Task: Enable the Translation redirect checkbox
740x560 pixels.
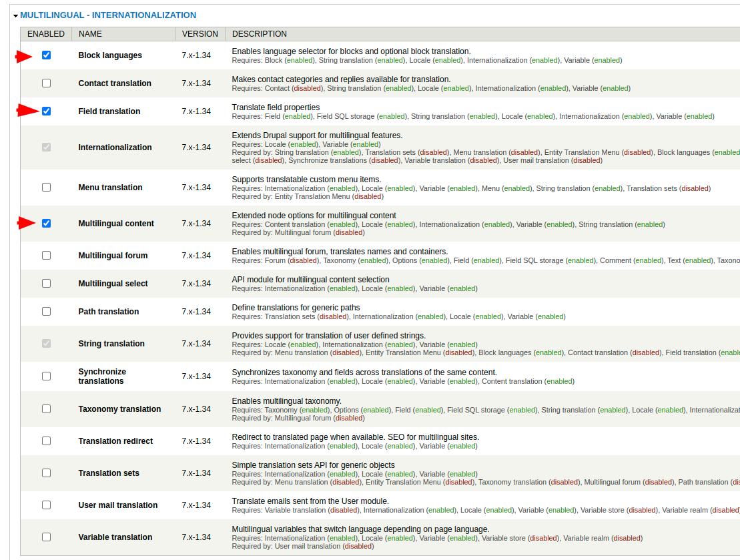Action: 46,441
